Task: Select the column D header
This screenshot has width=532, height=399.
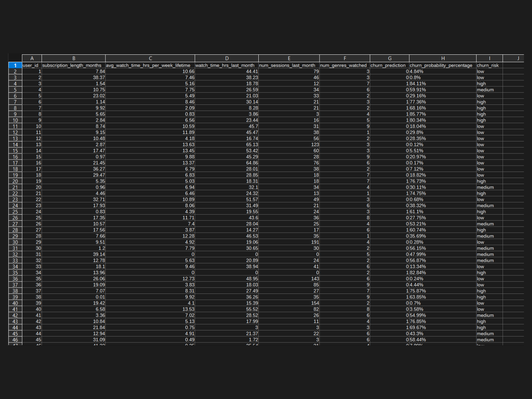Action: coord(227,58)
